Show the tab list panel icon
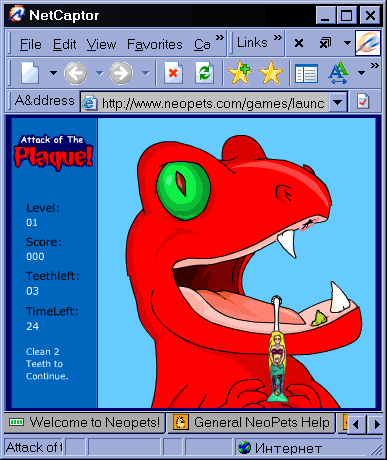Image resolution: width=387 pixels, height=460 pixels. [306, 73]
